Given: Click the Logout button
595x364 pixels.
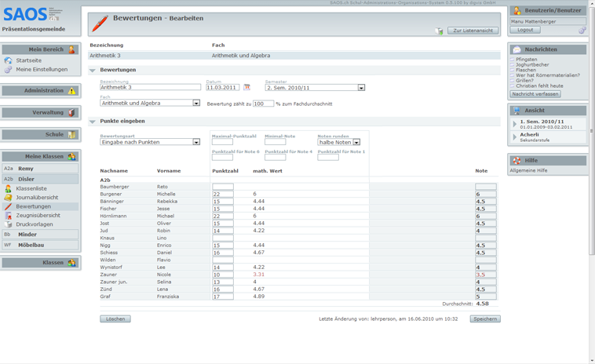Looking at the screenshot, I should (525, 30).
